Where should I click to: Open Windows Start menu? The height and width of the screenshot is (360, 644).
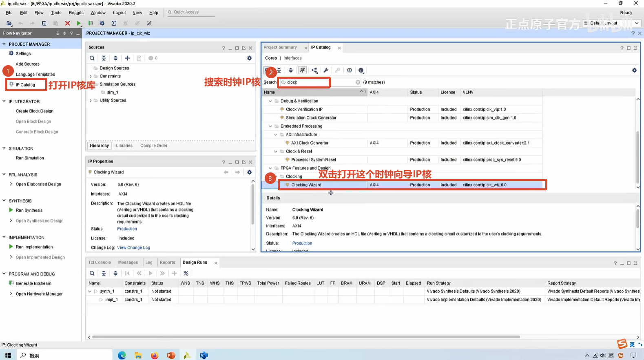(8, 355)
